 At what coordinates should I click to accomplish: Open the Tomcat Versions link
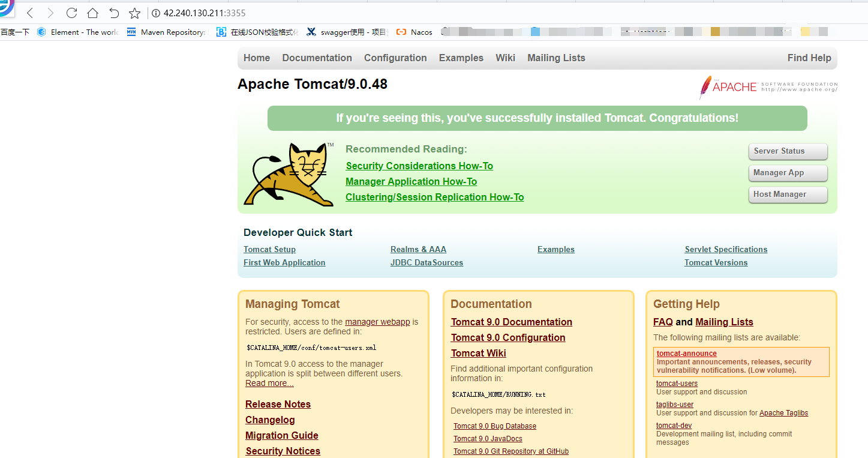pos(716,263)
